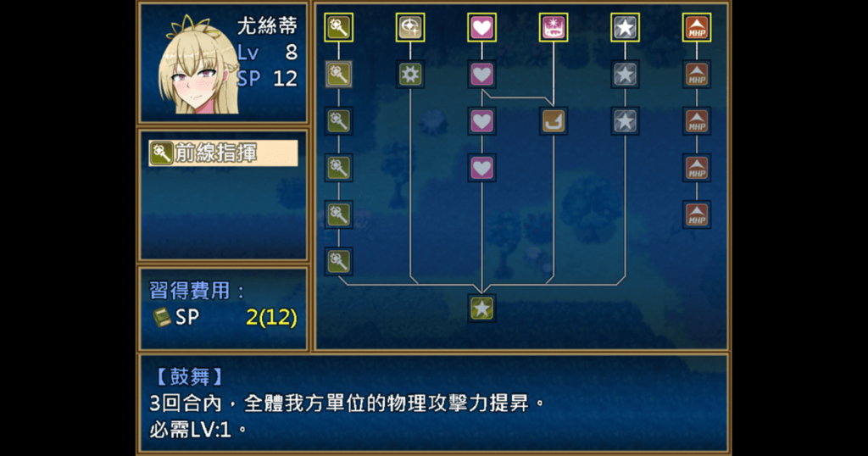Select the olive star node at tree bottom

(x=481, y=309)
